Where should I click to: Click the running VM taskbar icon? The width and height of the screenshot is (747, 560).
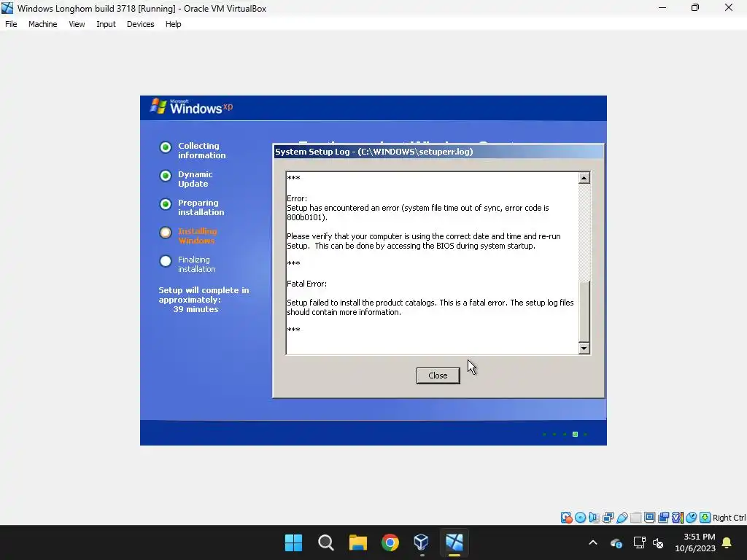(454, 542)
